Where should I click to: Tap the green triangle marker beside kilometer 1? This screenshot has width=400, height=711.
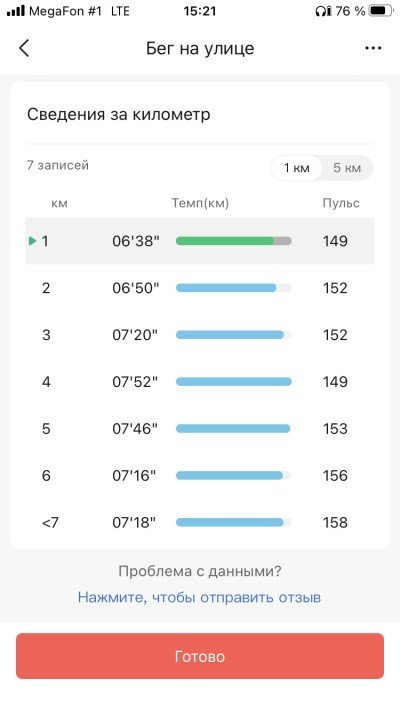(x=32, y=241)
